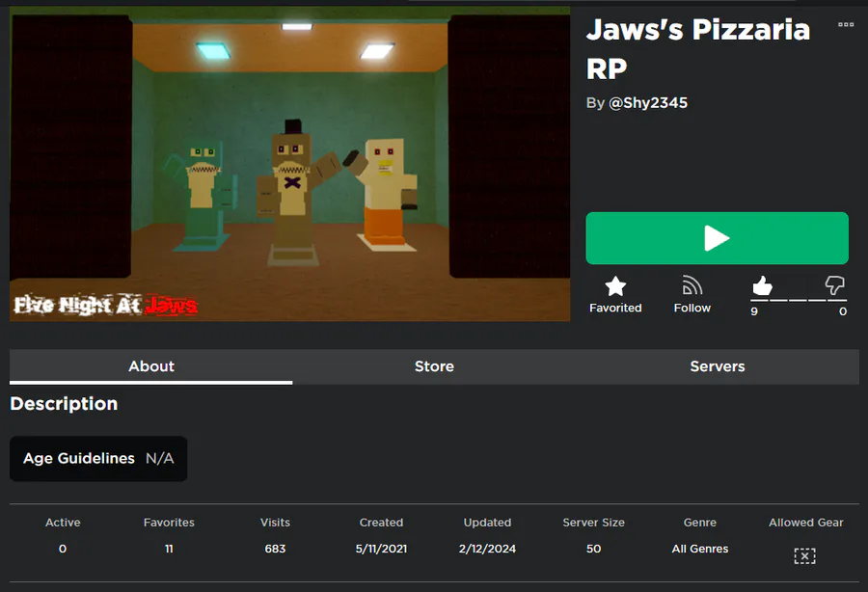868x592 pixels.
Task: Click the like/dislike vote ratio bar
Action: click(799, 300)
